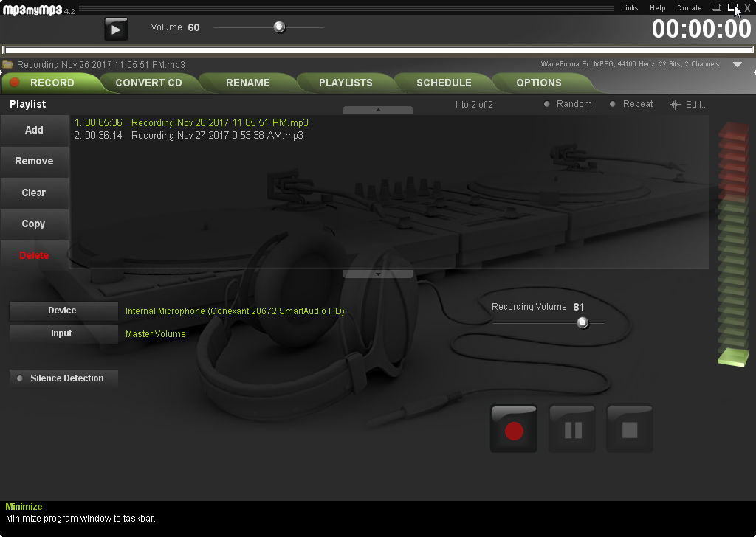
Task: Open the SCHEDULE tab
Action: coord(444,83)
